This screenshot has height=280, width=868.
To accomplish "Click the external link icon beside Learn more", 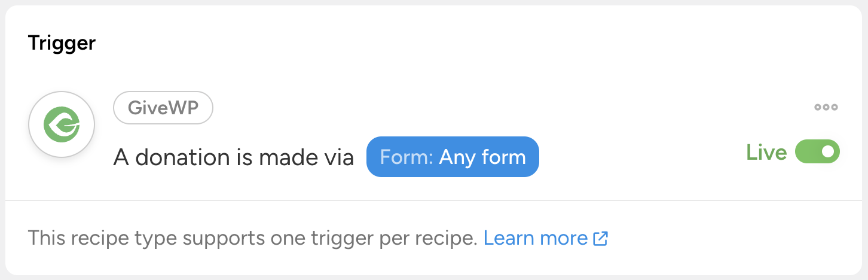I will pos(600,239).
